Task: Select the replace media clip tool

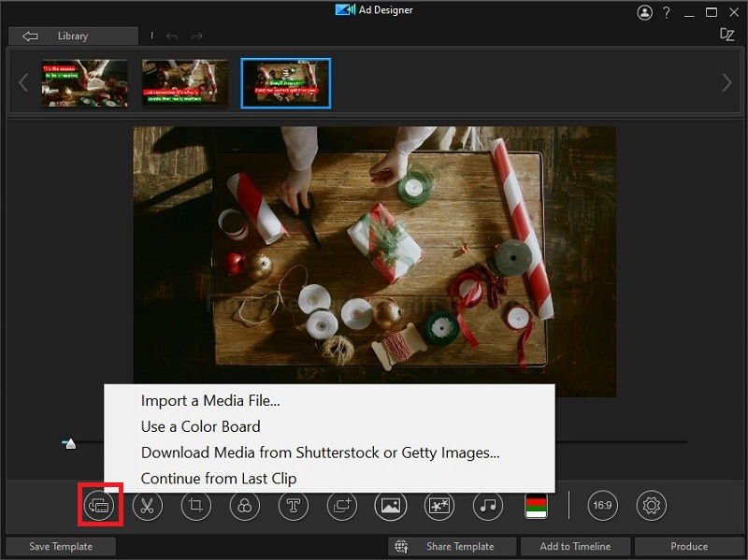Action: (x=99, y=506)
